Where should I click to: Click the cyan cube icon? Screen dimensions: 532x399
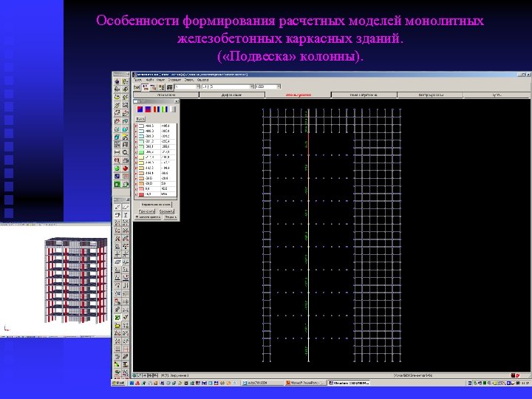point(117,137)
